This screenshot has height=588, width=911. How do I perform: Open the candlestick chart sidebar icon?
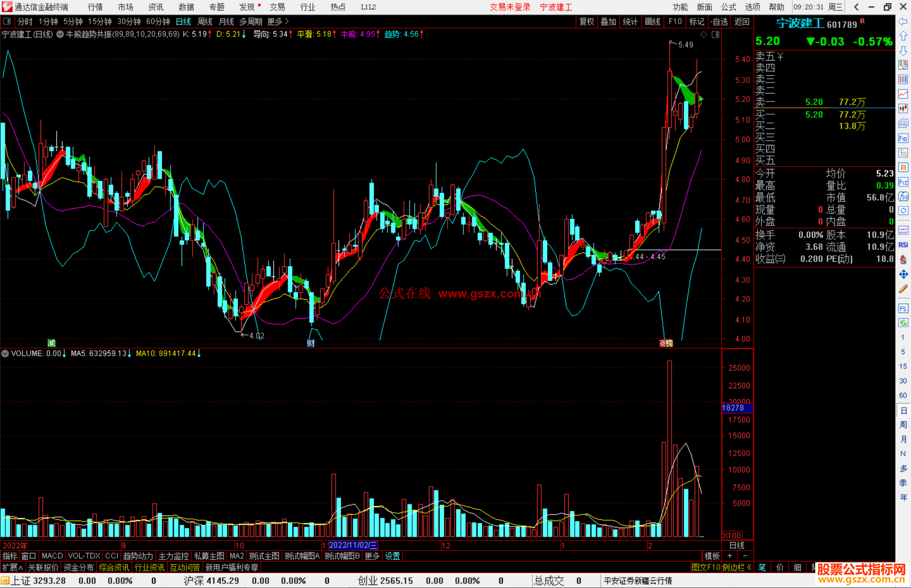point(903,108)
